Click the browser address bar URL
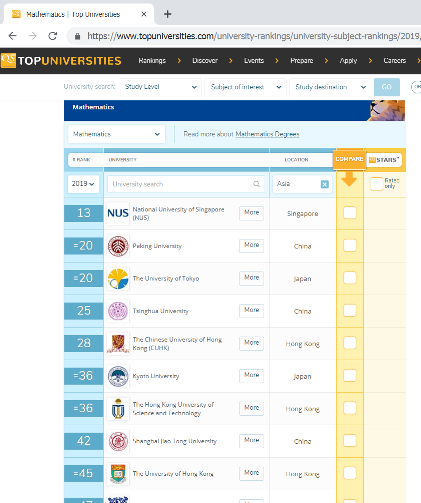Screen dimensions: 421x503 (x=253, y=36)
